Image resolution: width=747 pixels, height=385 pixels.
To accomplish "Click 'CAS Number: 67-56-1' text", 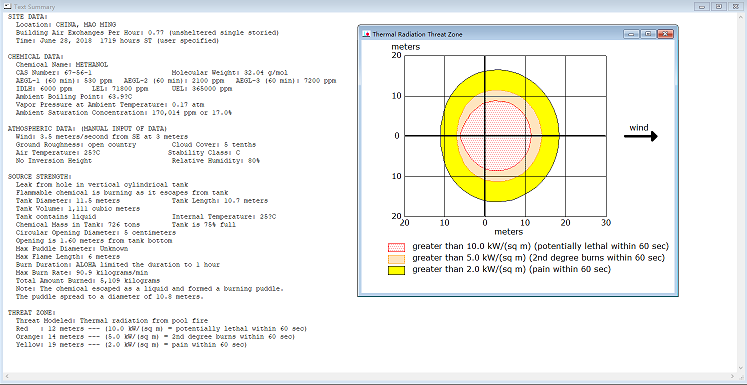I will pos(54,72).
